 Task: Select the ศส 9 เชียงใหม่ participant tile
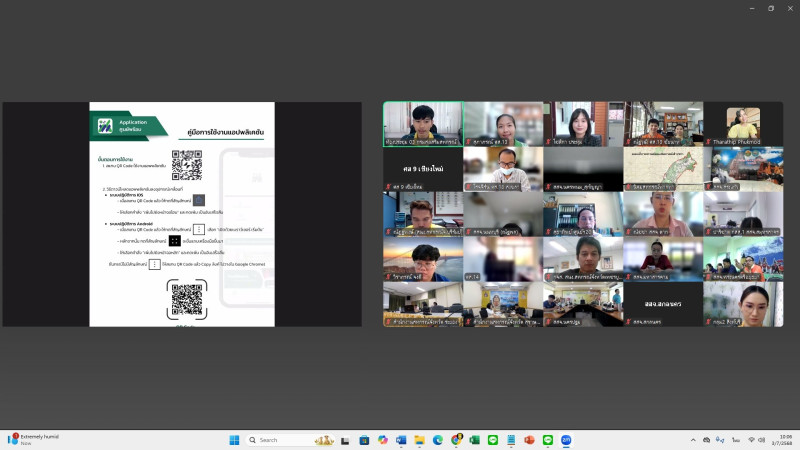point(423,169)
